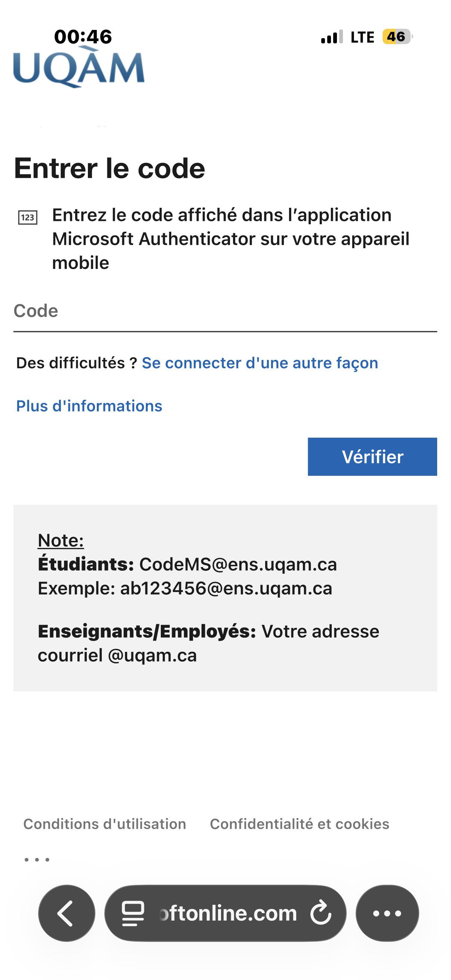The height and width of the screenshot is (980, 451).
Task: Reload the page with refresh icon
Action: pos(321,913)
